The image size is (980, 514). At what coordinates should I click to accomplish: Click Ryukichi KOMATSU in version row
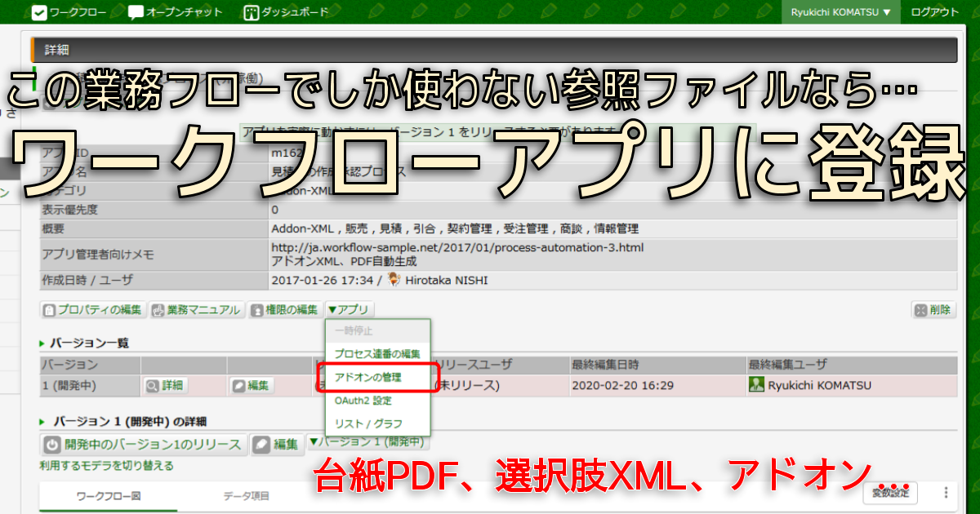click(820, 385)
